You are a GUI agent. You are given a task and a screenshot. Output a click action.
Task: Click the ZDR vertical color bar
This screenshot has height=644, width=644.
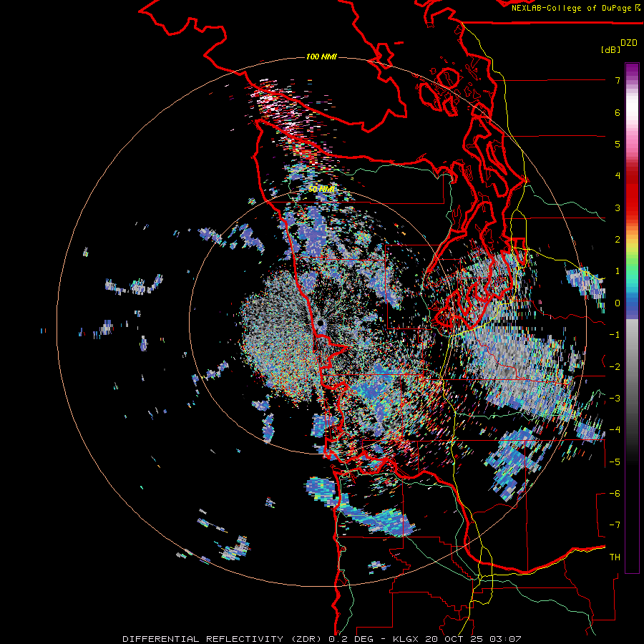632,318
